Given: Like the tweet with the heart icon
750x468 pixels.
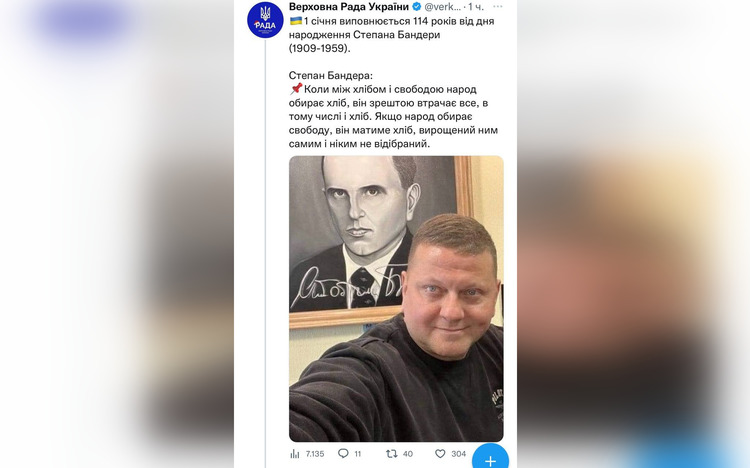Looking at the screenshot, I should tap(440, 453).
